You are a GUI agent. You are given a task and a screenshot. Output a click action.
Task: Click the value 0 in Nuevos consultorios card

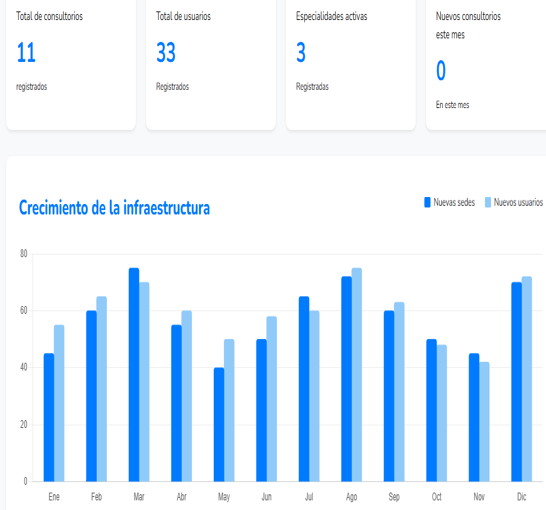[x=441, y=70]
